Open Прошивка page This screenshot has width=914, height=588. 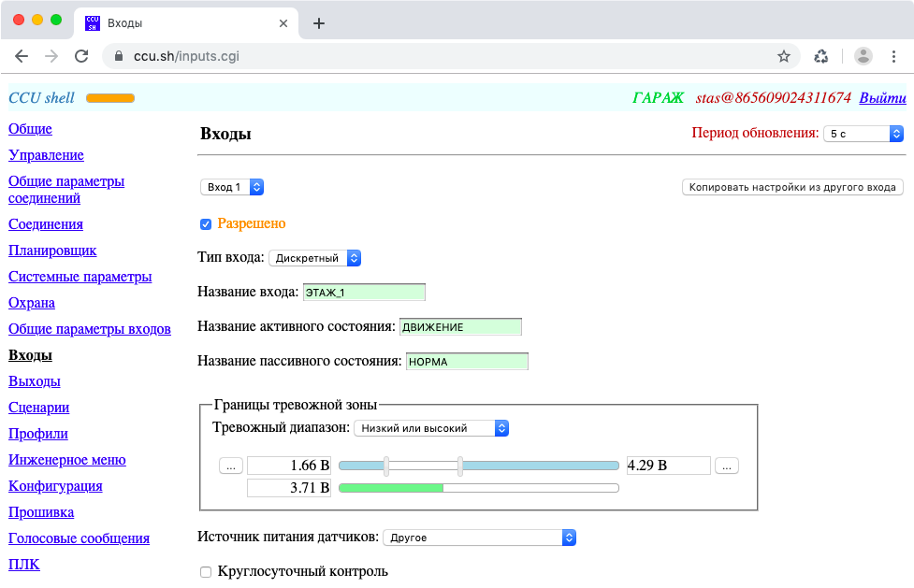point(41,513)
